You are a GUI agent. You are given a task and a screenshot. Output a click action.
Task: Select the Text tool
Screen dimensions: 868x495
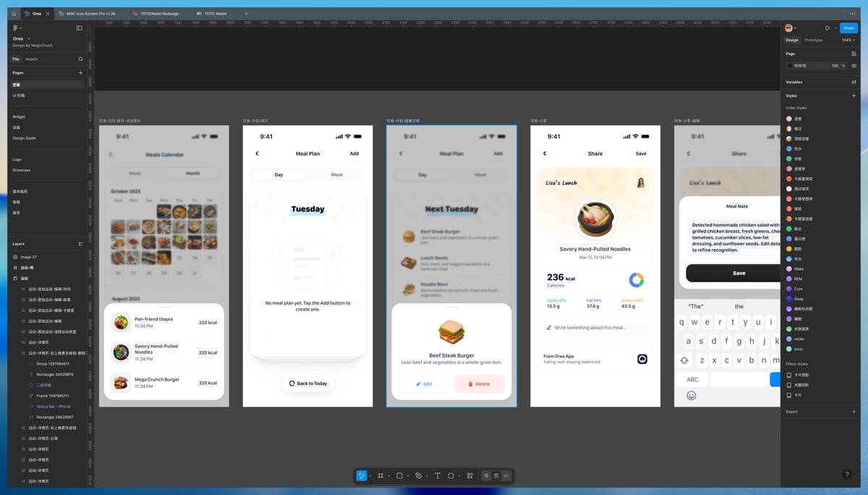click(438, 475)
